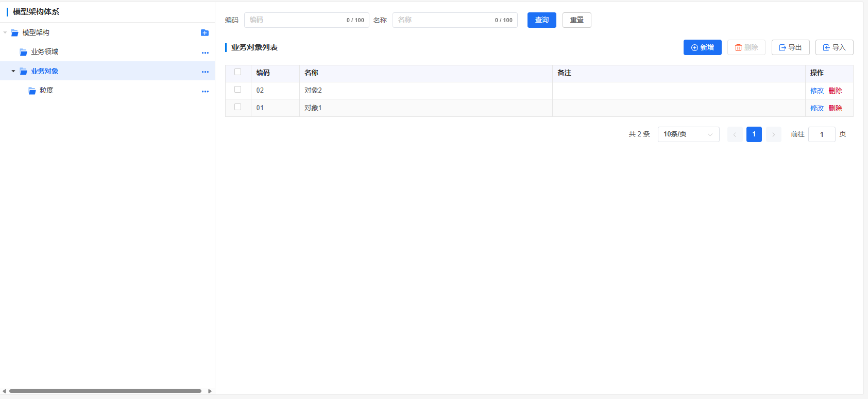Click the 对象2 name cell
The width and height of the screenshot is (868, 399).
(426, 91)
